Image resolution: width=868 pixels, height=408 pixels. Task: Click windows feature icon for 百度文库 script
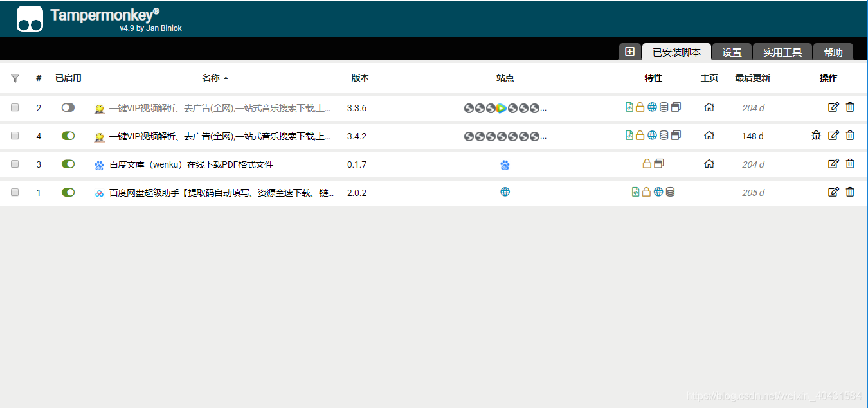659,164
